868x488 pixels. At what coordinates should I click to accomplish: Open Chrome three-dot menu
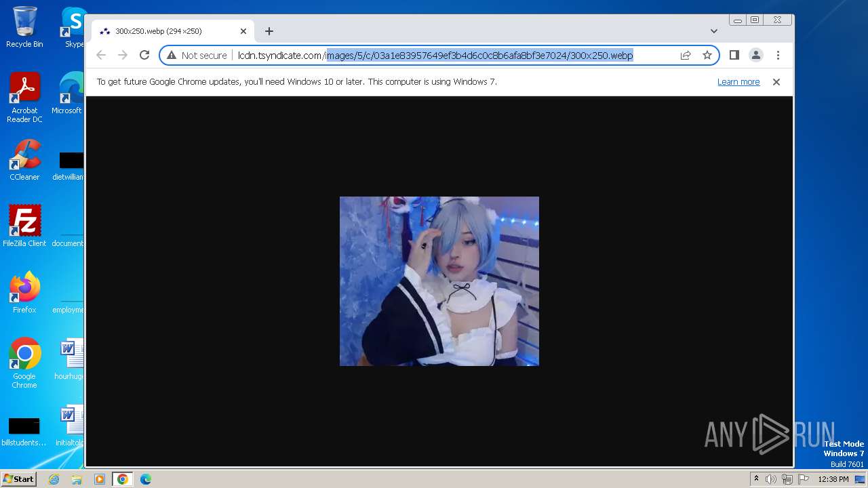(778, 56)
